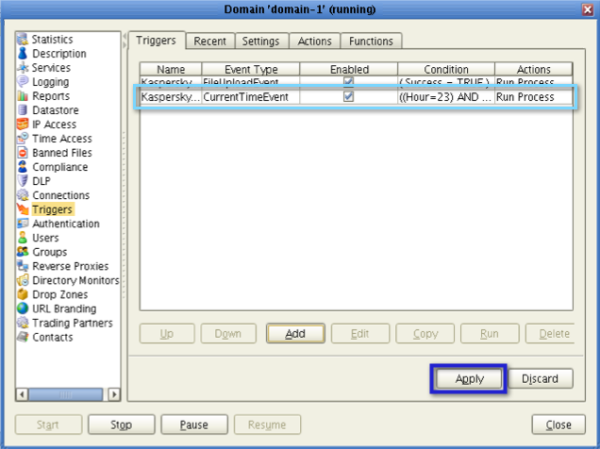Open the Functions tab
Screen dimensions: 600x449
point(371,41)
